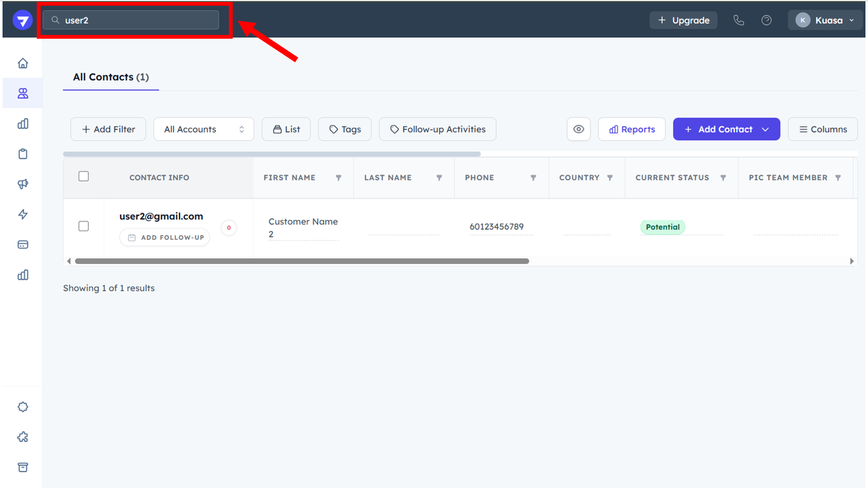
Task: Open the help question mark icon
Action: [x=767, y=20]
